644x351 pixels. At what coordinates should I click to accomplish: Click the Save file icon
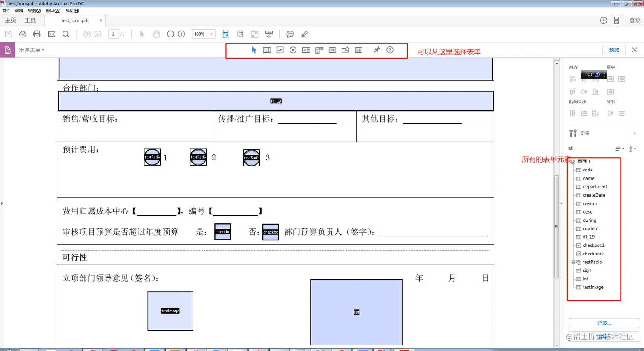click(8, 34)
